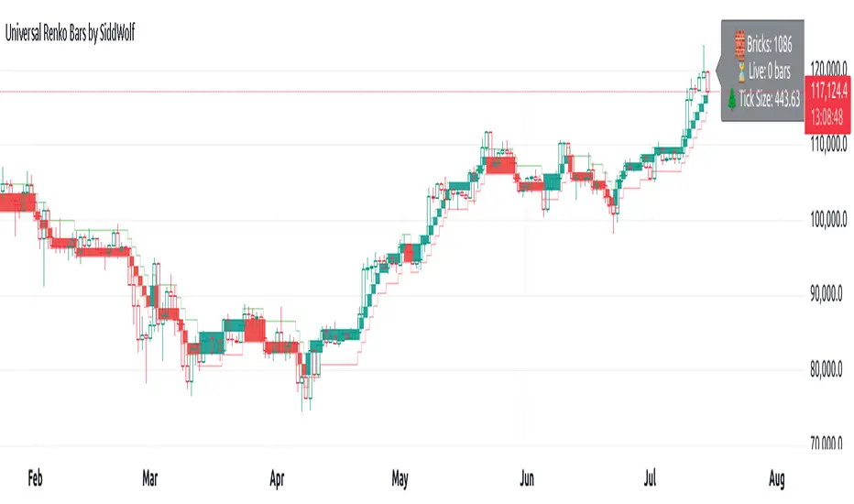The height and width of the screenshot is (504, 854).
Task: Click the 13:08:48 bar countdown timer
Action: point(829,115)
